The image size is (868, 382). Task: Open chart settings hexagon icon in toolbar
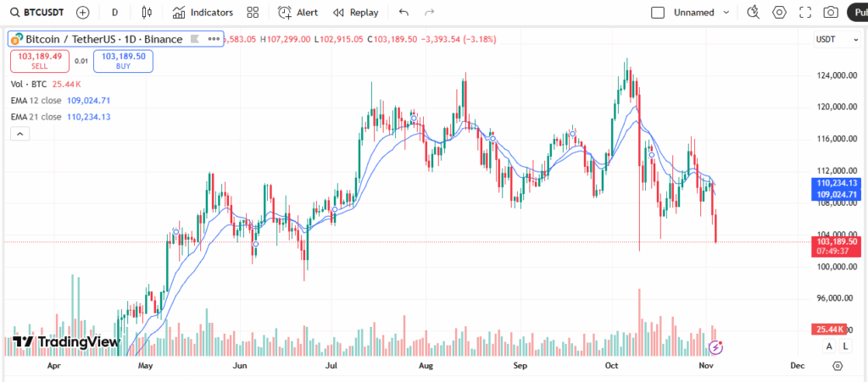click(x=779, y=13)
